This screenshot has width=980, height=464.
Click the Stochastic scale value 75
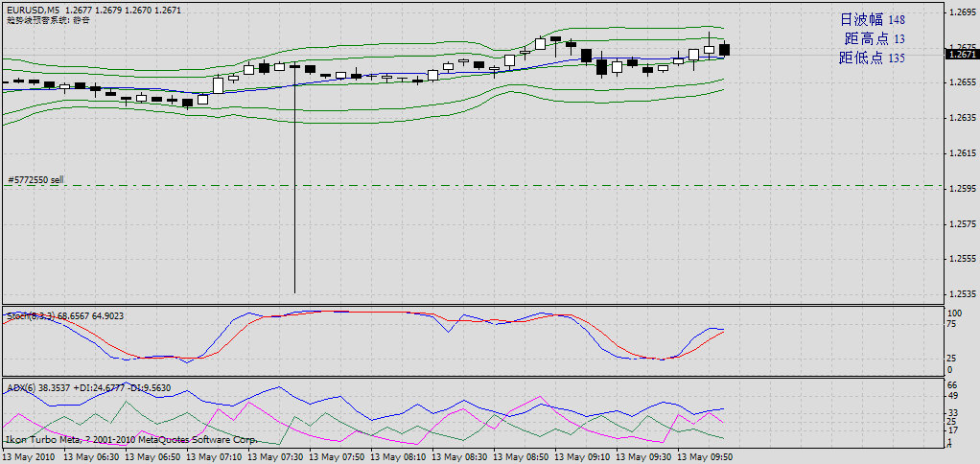952,323
